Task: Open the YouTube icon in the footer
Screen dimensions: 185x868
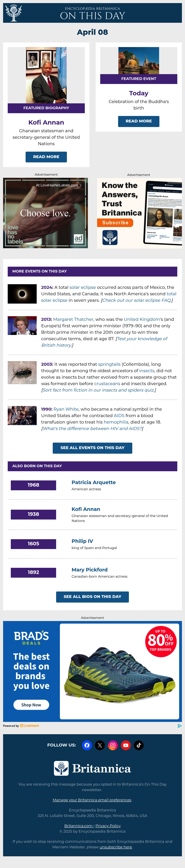Action: tap(126, 745)
